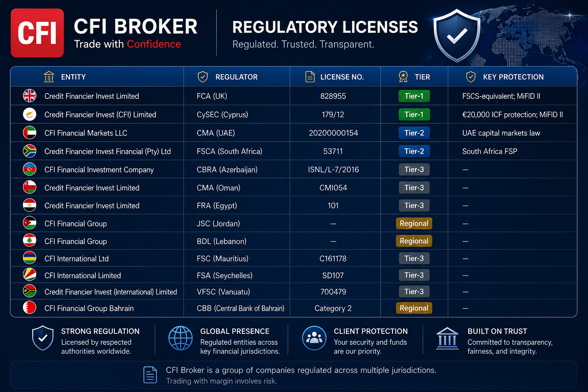Click the large shield checkmark emblem
The height and width of the screenshot is (392, 588).
(457, 36)
